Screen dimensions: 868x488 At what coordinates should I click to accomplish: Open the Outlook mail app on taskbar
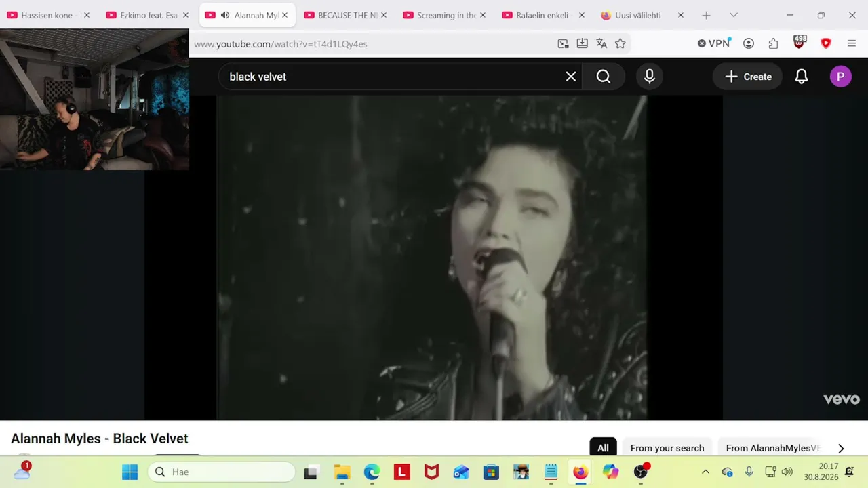click(x=461, y=472)
